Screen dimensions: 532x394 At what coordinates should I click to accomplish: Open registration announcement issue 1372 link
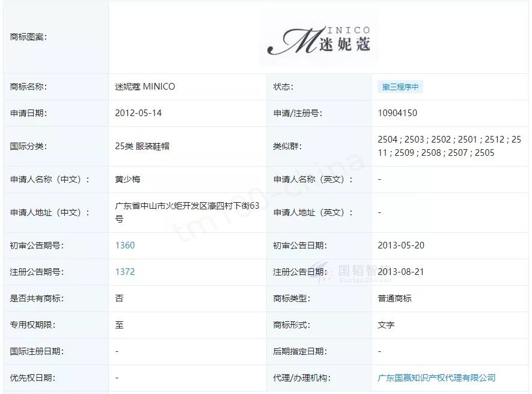pos(125,272)
